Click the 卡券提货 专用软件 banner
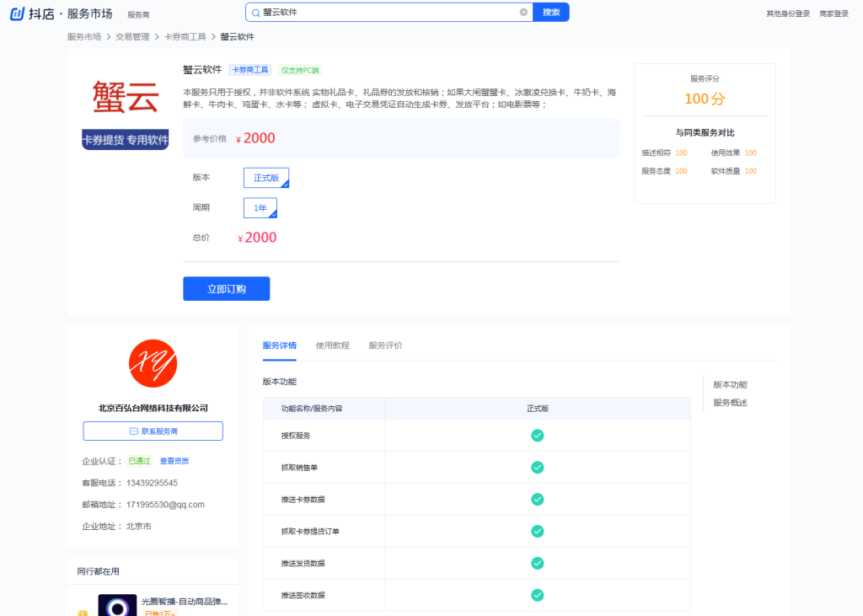Screen dimensions: 863x616 (126, 140)
